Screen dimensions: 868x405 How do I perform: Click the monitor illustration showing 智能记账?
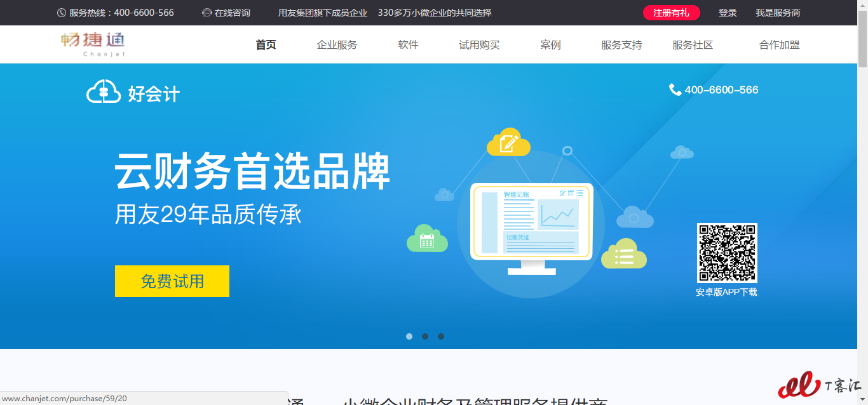point(531,229)
